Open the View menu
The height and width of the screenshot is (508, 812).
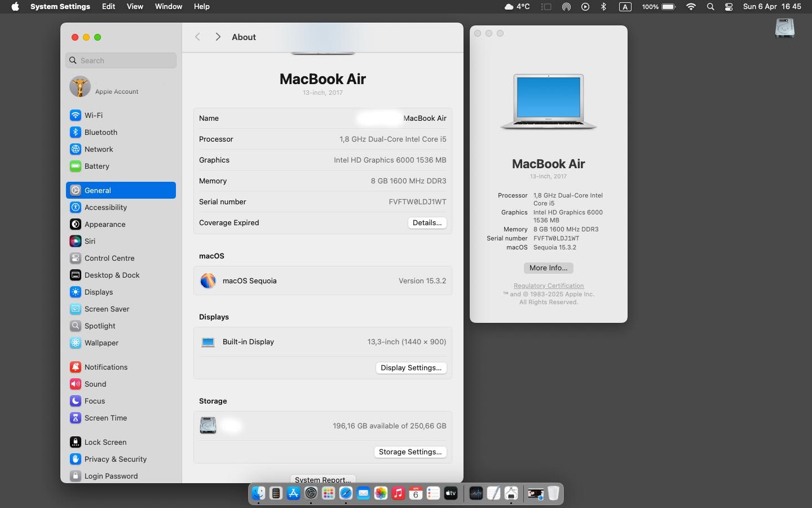[x=135, y=7]
